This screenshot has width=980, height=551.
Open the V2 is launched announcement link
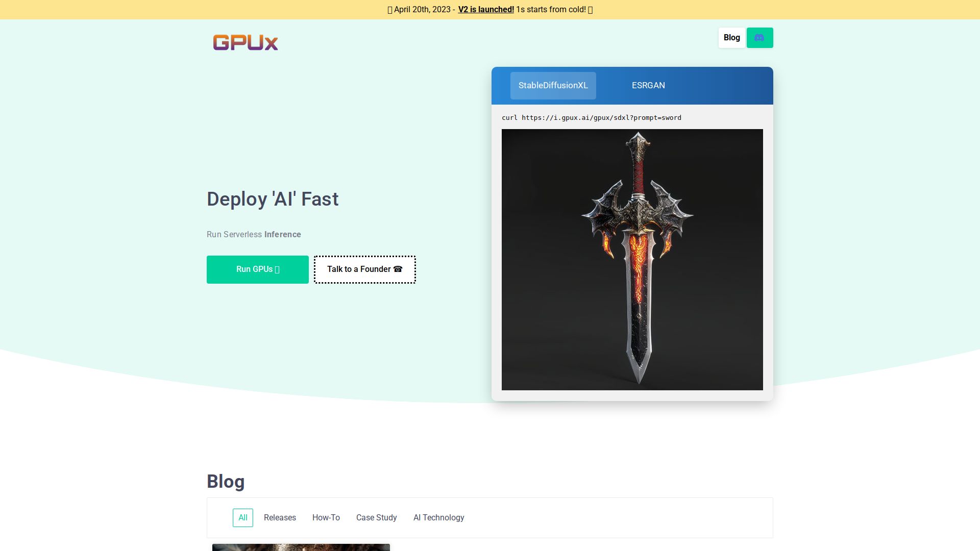pyautogui.click(x=485, y=9)
